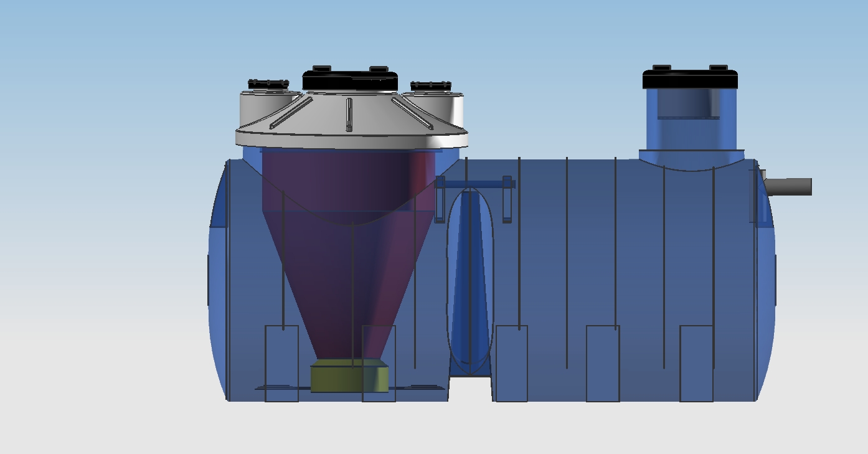Screen dimensions: 868x454
Task: Select the leftmost rectangular foot outline
Action: (x=281, y=364)
